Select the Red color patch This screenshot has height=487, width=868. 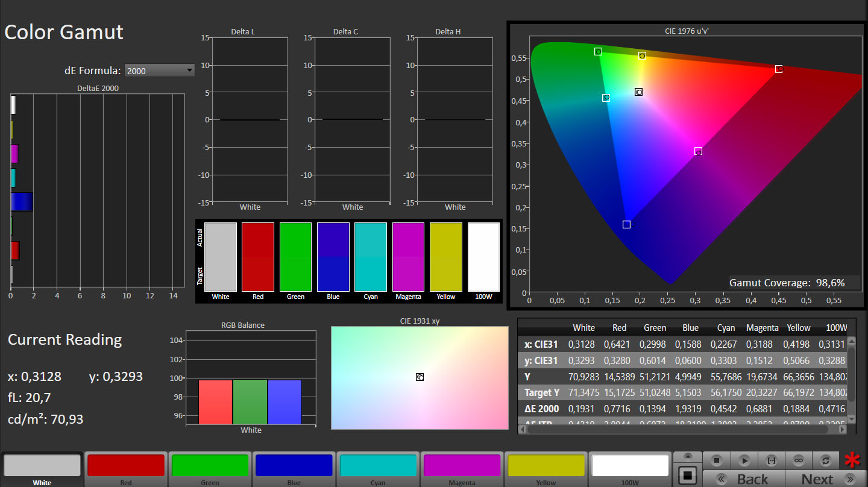(x=126, y=466)
